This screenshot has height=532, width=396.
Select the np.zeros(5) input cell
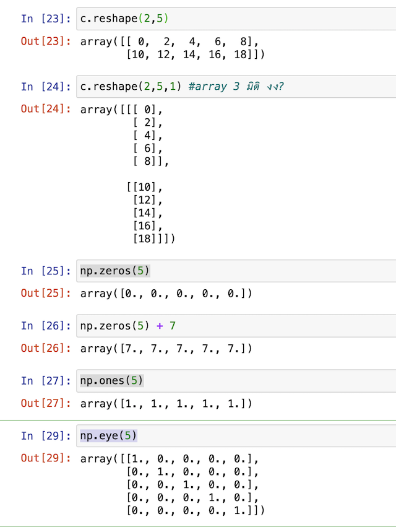pyautogui.click(x=236, y=271)
